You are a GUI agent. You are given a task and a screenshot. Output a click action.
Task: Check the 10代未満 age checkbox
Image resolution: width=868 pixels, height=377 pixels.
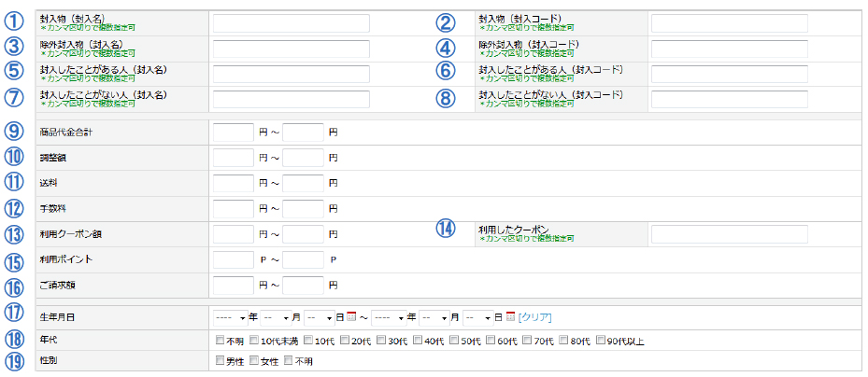coord(252,341)
